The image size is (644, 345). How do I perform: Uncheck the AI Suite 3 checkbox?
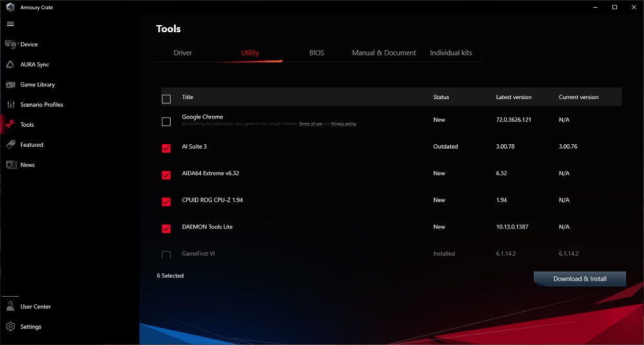[x=166, y=148]
